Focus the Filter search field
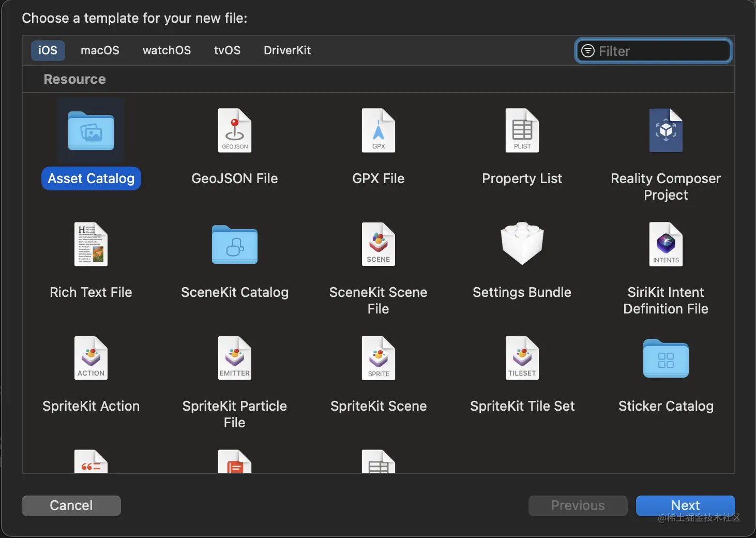 point(662,51)
